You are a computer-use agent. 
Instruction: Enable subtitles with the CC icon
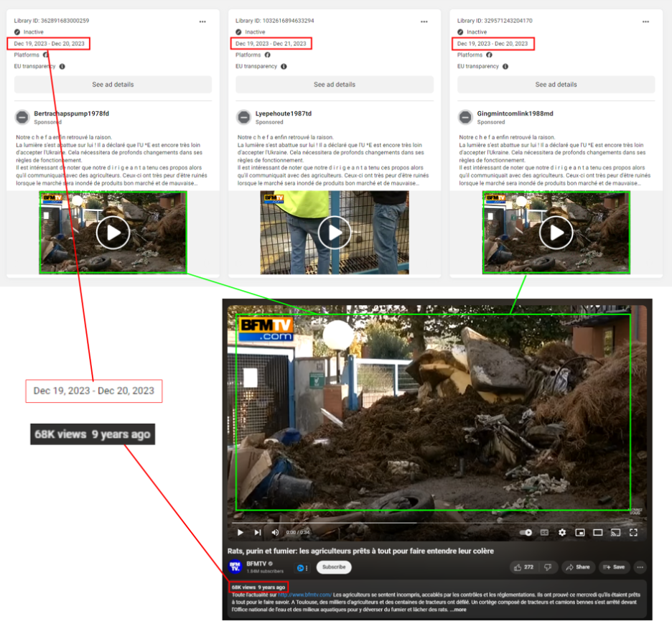[544, 533]
